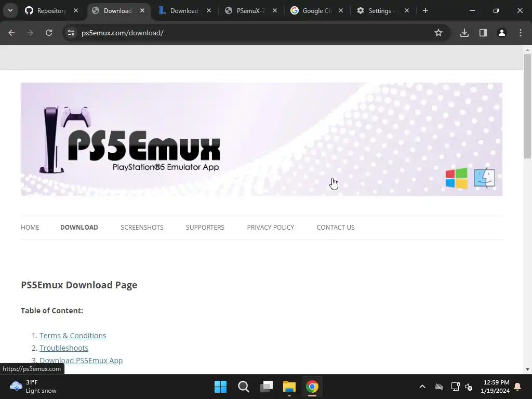Switch to the Google Chrome tab
532x399 pixels.
click(311, 10)
